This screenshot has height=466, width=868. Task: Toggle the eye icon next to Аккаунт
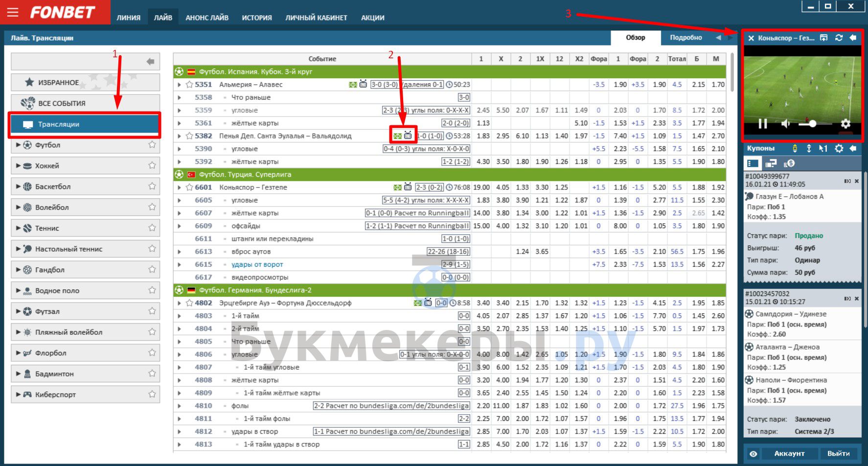tap(754, 454)
